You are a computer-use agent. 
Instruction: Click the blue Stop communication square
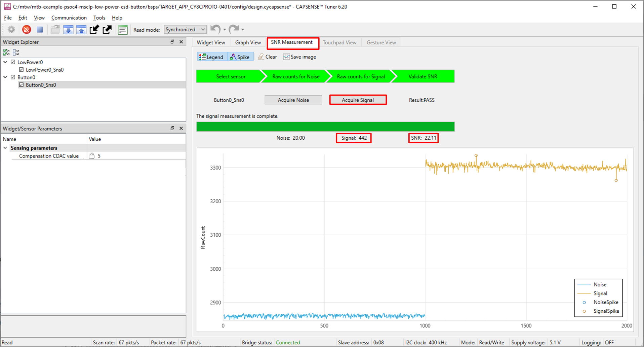point(40,30)
